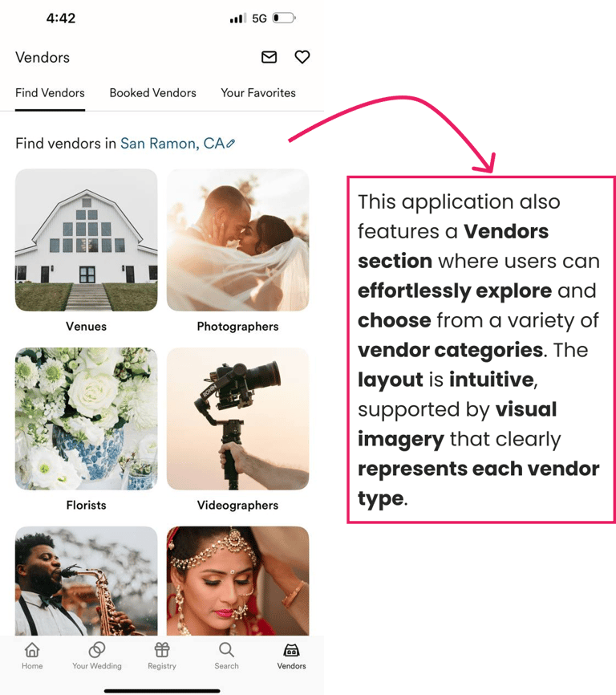The height and width of the screenshot is (695, 616).
Task: Go to Home via house icon
Action: pyautogui.click(x=32, y=650)
